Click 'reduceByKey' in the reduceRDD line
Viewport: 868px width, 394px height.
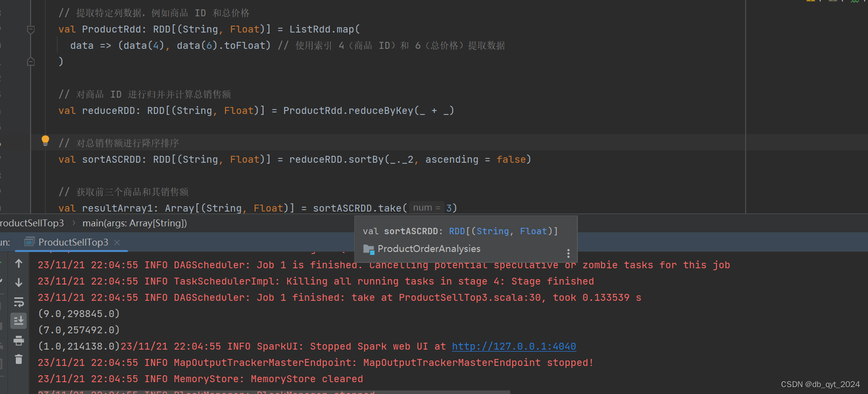pos(381,110)
